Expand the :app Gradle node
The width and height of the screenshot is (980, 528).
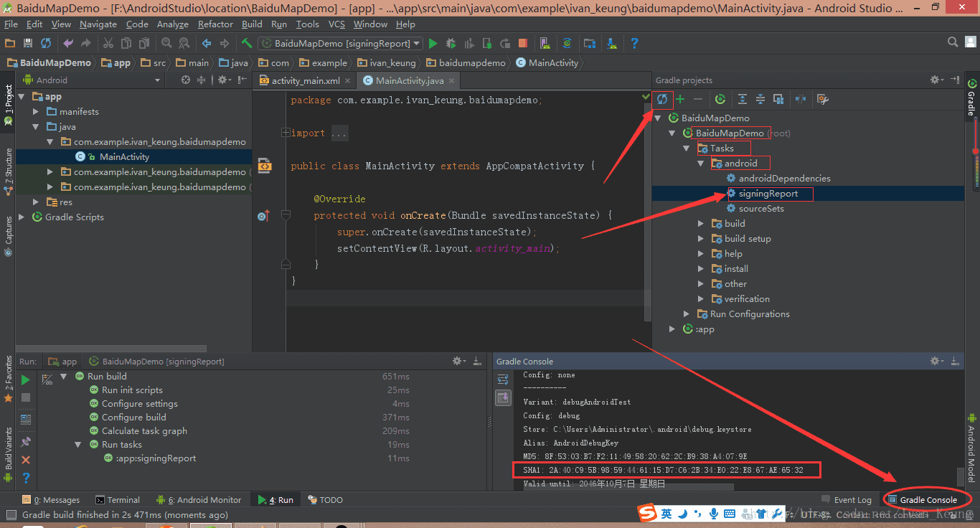(x=672, y=329)
